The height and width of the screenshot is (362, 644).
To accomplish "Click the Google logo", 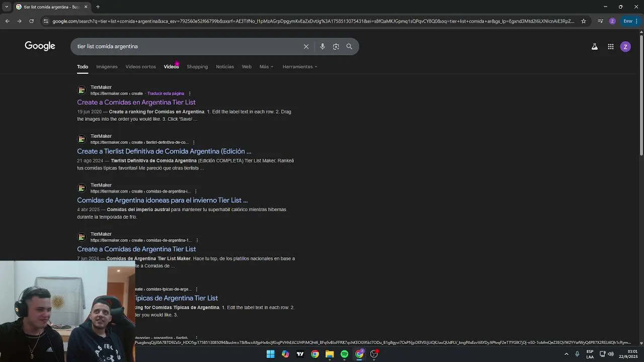I will click(40, 46).
